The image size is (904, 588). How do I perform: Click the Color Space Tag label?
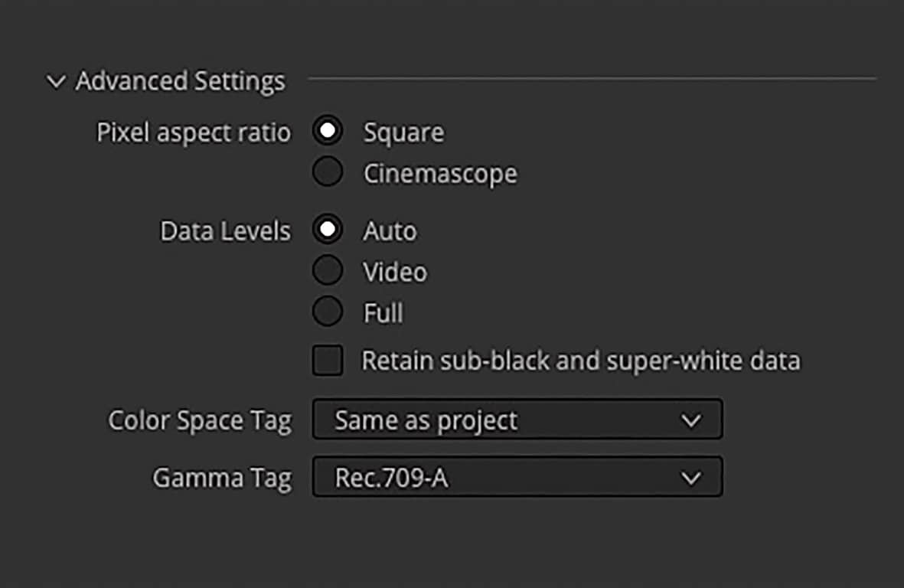point(200,420)
